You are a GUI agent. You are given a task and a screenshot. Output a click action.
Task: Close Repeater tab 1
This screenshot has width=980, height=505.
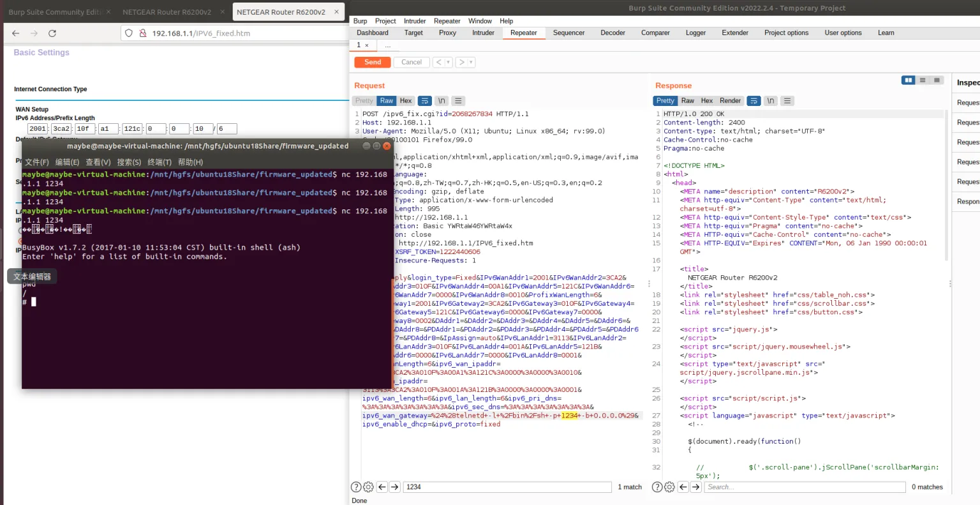coord(367,45)
